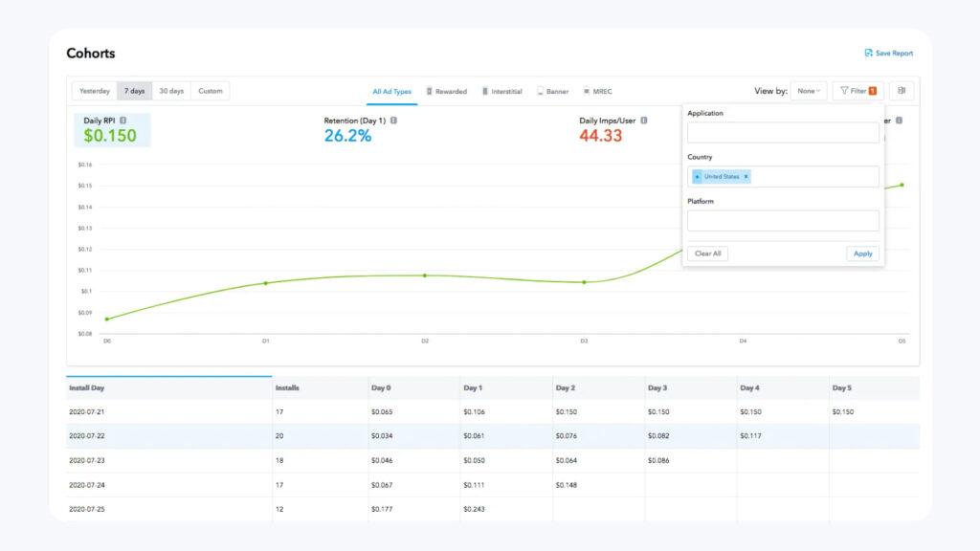Open the View by None dropdown

[808, 91]
